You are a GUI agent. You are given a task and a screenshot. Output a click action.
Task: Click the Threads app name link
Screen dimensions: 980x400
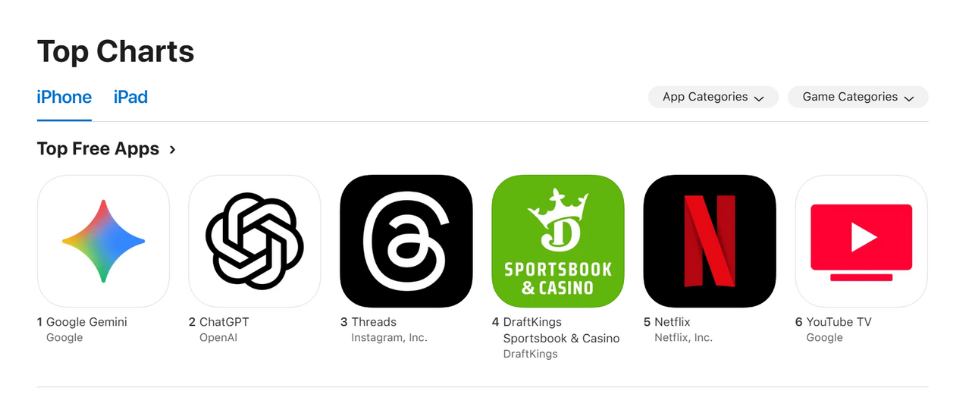pyautogui.click(x=374, y=322)
